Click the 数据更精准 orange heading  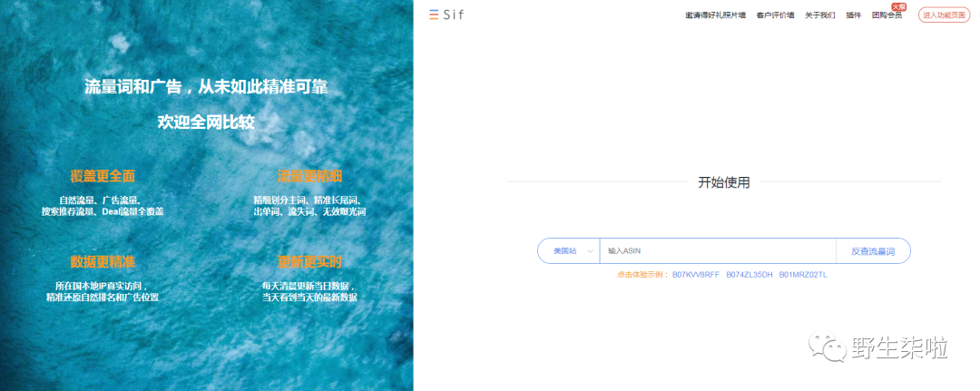click(x=103, y=261)
